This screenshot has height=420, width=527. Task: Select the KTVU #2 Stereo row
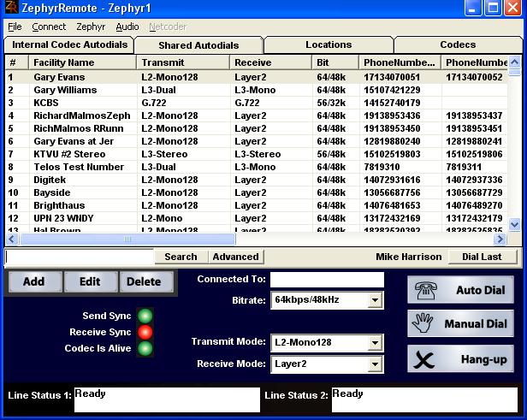click(x=256, y=154)
